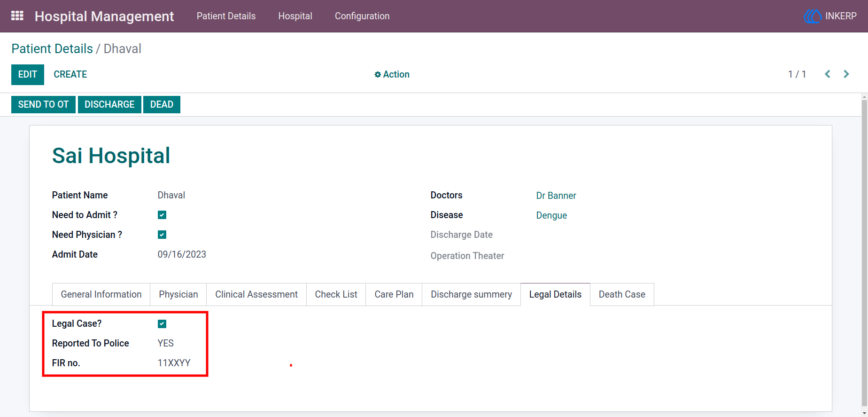Click the SEND TO OT button
This screenshot has height=417, width=868.
pos(43,104)
